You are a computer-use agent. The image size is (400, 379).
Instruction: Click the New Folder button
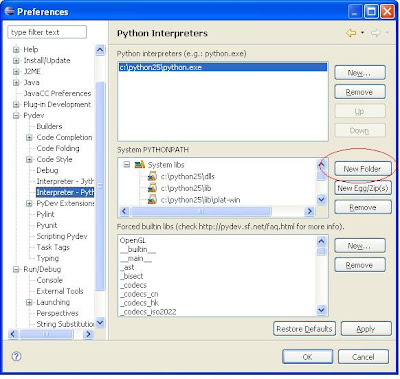point(363,169)
